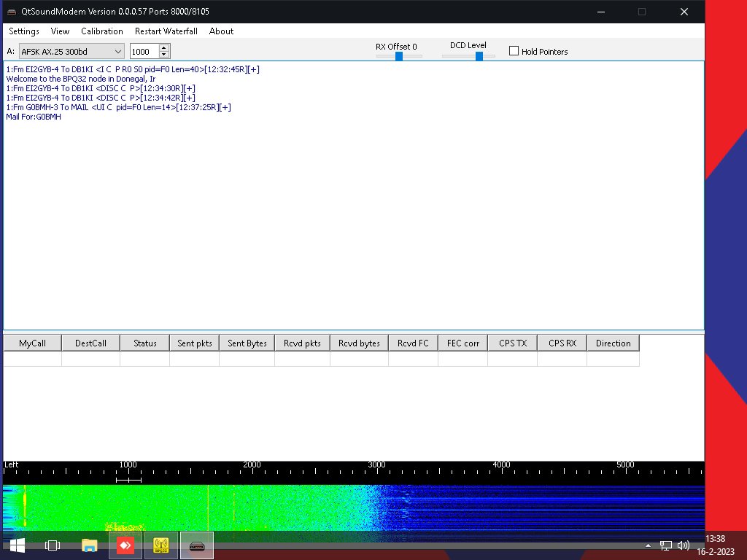Viewport: 747px width, 560px height.
Task: Click inside the 1000 value field
Action: [x=144, y=51]
